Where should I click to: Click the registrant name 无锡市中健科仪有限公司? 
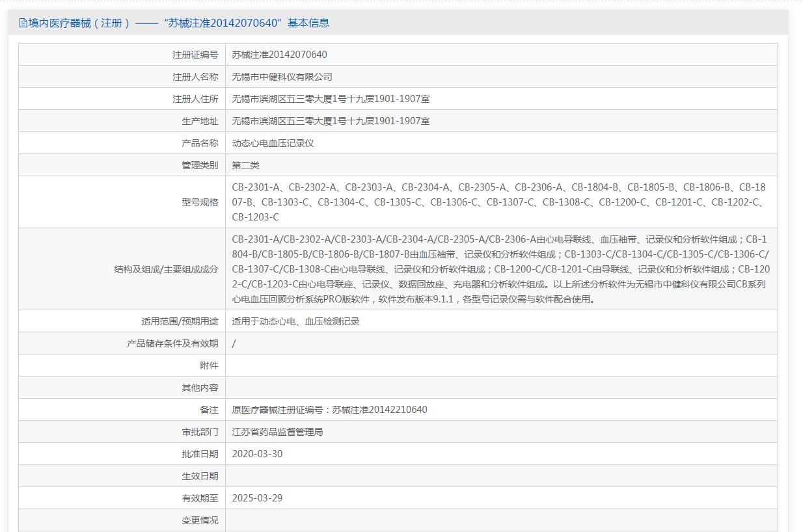coord(282,77)
